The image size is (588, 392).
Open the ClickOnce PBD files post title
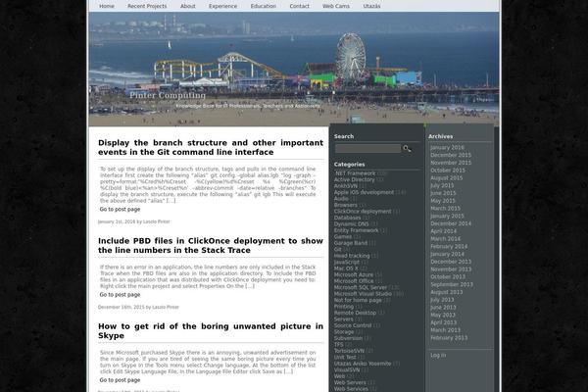211,245
